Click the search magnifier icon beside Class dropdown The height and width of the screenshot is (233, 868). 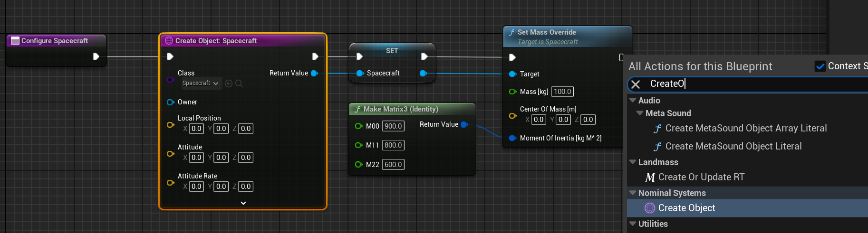tap(239, 84)
